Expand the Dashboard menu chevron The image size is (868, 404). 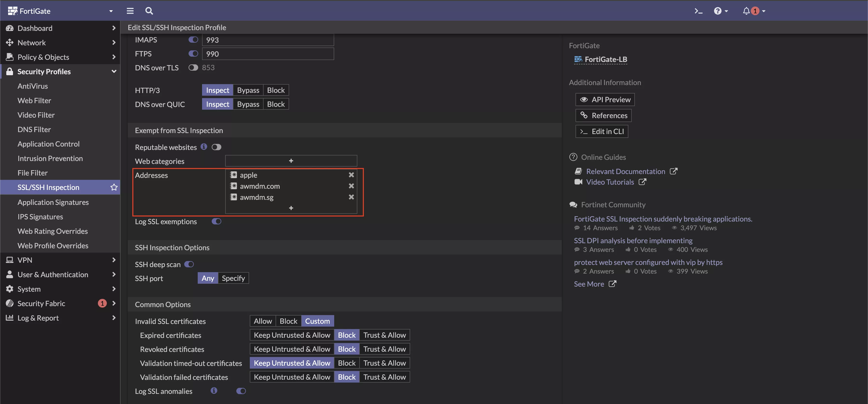[x=114, y=28]
